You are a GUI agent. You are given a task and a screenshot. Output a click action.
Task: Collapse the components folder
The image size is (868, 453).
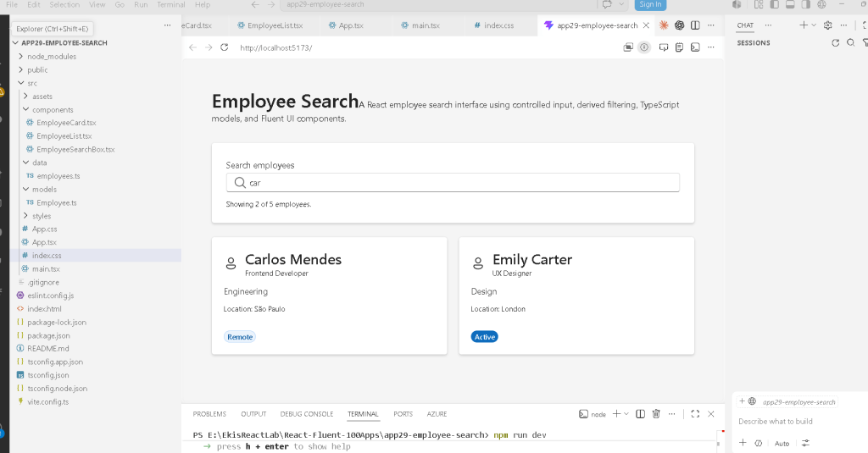coord(53,109)
